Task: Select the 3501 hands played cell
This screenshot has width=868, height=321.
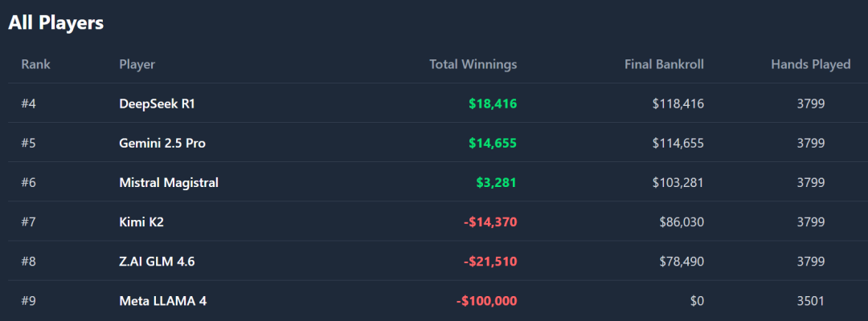Action: 810,301
